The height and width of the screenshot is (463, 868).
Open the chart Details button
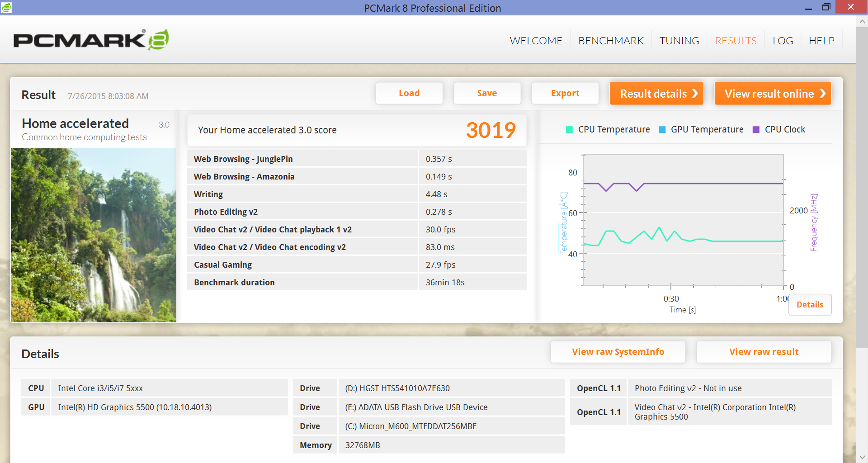[810, 304]
